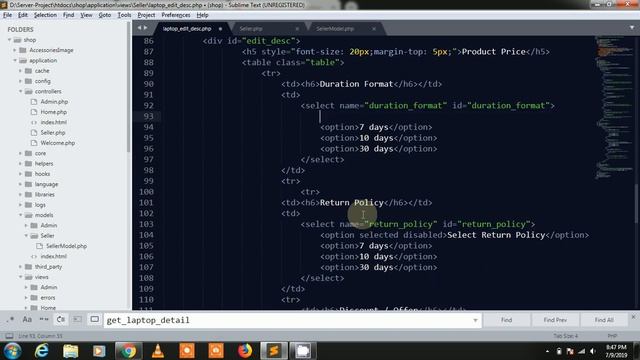640x360 pixels.
Task: Open Welcome.php in the sidebar
Action: pos(58,143)
